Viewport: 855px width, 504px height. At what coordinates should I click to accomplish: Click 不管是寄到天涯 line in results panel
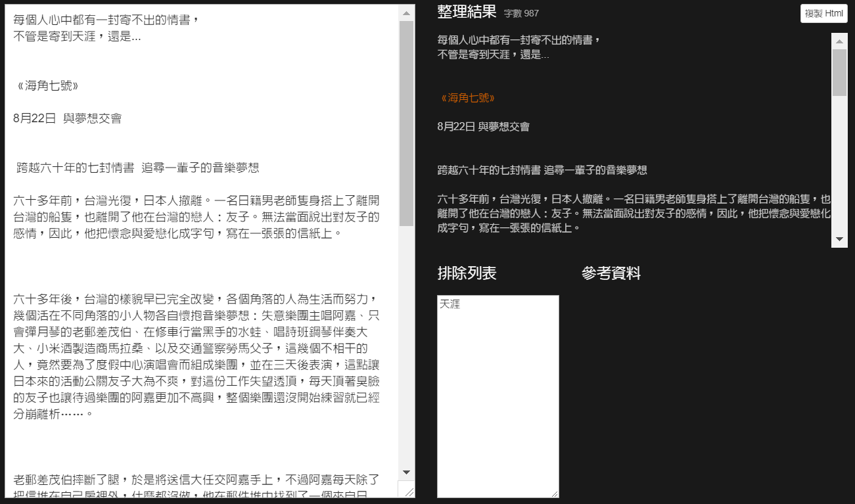[493, 55]
